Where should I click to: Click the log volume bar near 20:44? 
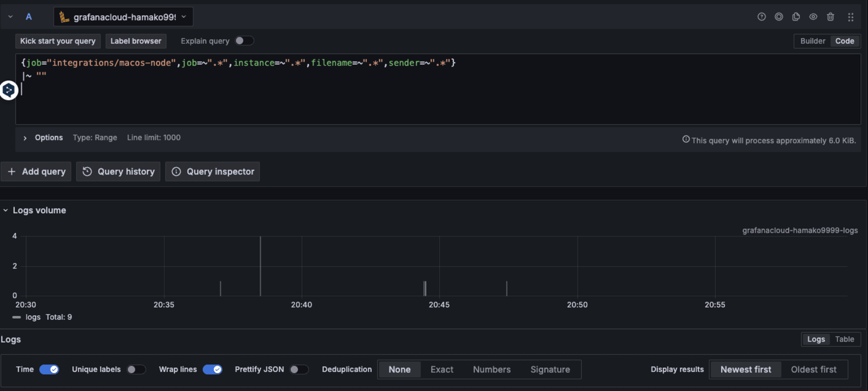tap(425, 288)
